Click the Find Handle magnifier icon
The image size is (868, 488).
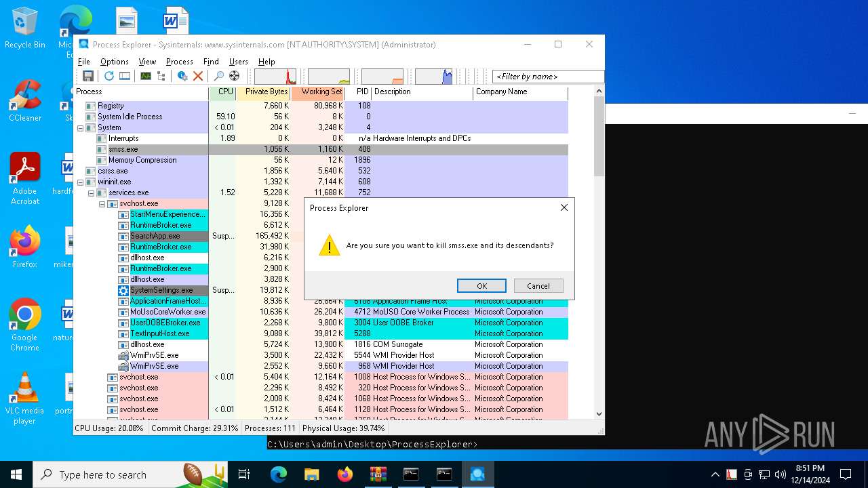218,76
